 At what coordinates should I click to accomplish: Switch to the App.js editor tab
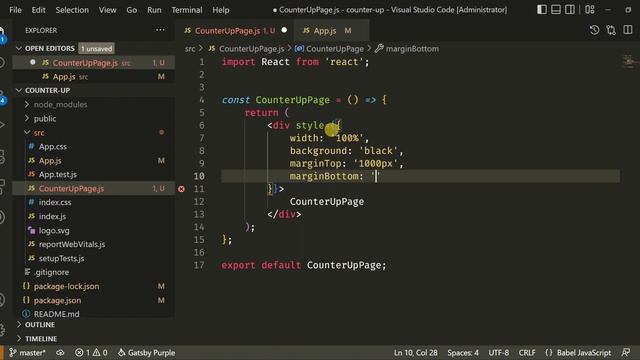[x=331, y=31]
